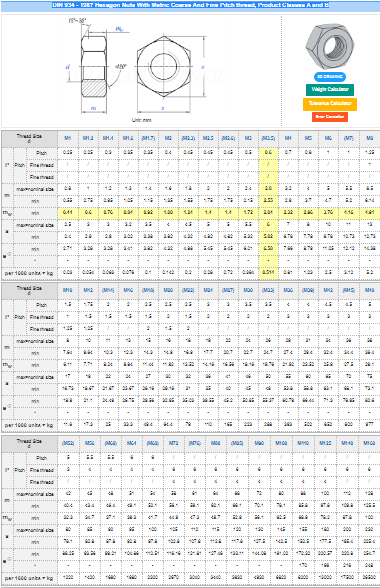Click the nut side-view cross-section drawing

click(94, 66)
